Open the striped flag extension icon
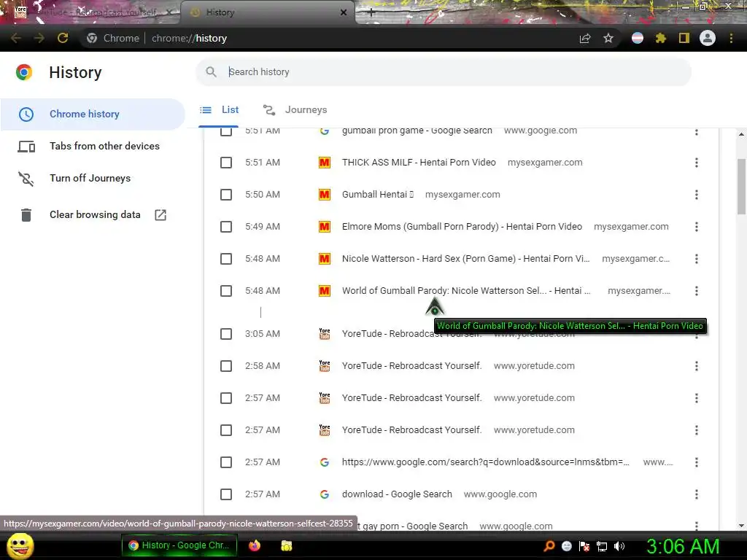 [638, 38]
